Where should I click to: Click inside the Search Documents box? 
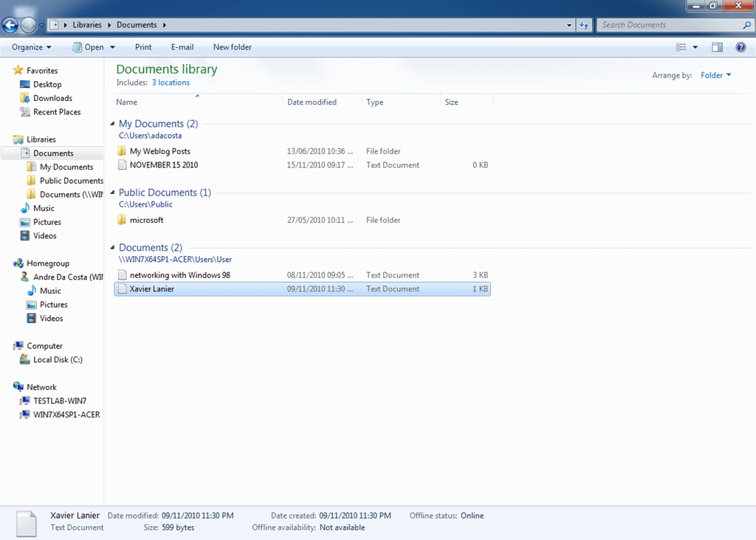668,24
